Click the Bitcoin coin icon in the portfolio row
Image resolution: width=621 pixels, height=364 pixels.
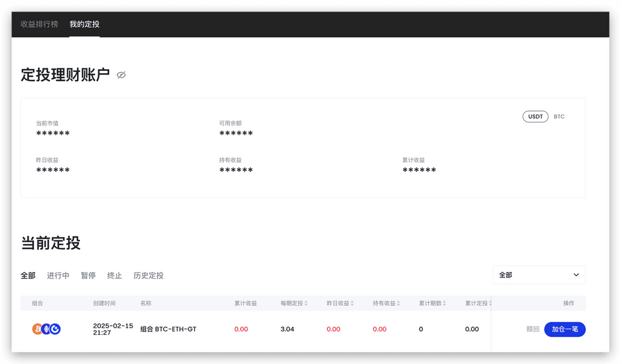[37, 329]
